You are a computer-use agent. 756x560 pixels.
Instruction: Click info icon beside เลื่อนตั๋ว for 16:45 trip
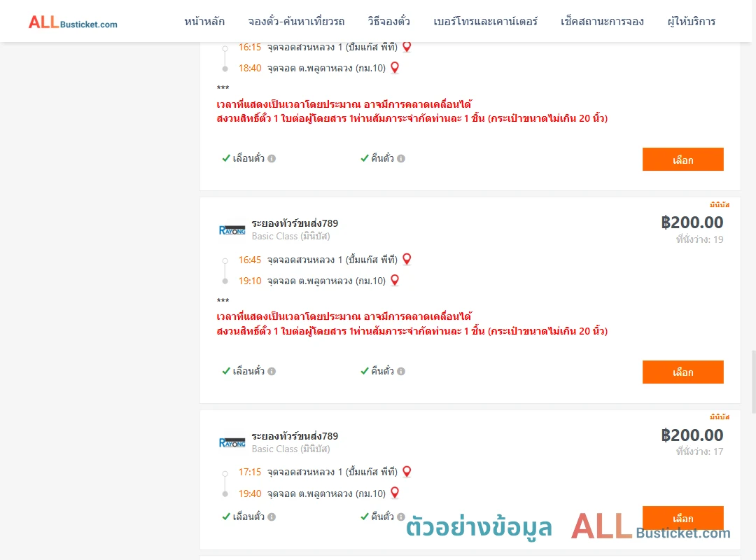click(x=272, y=371)
